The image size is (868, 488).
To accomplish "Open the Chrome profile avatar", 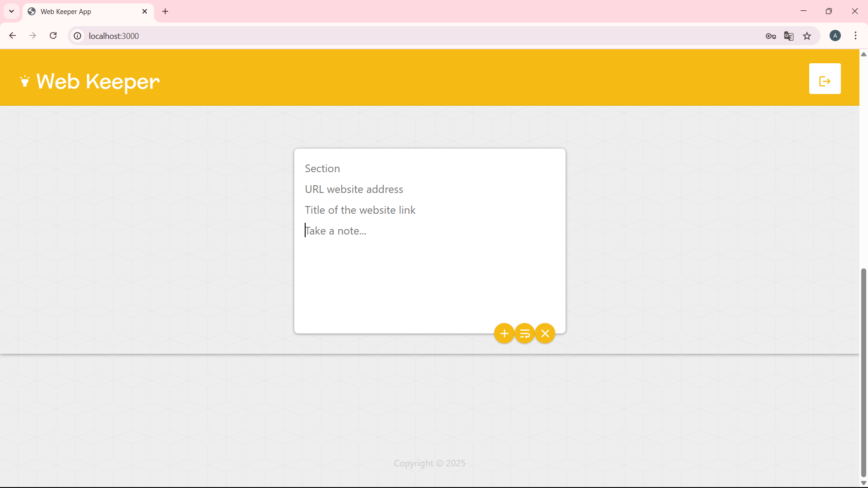I will click(x=835, y=36).
